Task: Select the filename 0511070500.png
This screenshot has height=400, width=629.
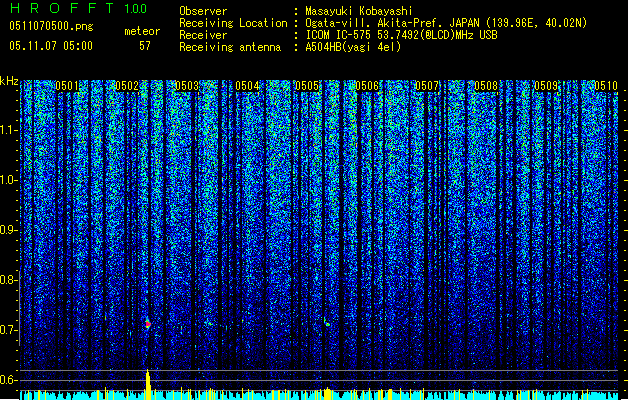Action: (51, 26)
